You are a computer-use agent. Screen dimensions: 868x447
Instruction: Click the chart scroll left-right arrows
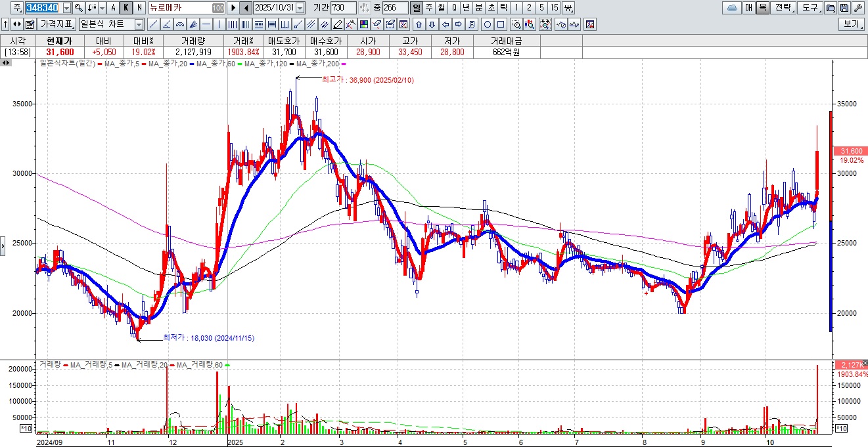tap(6, 63)
